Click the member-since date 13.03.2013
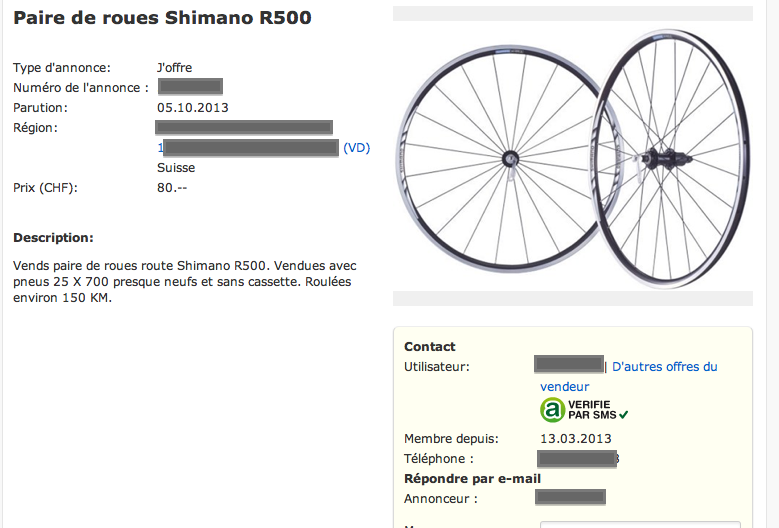779x528 pixels. coord(575,439)
